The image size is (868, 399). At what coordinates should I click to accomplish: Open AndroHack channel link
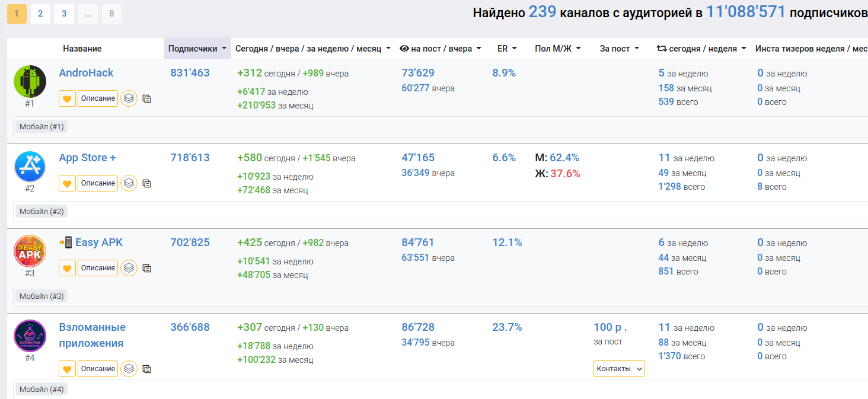86,73
